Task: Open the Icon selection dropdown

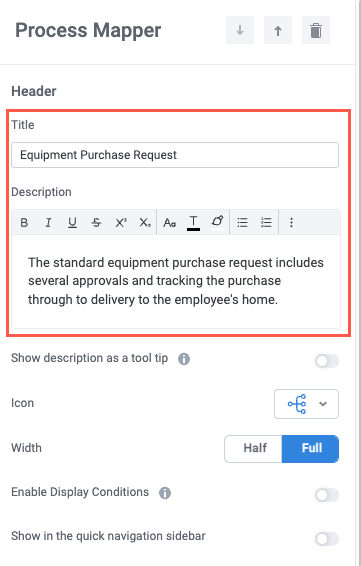Action: pos(306,404)
